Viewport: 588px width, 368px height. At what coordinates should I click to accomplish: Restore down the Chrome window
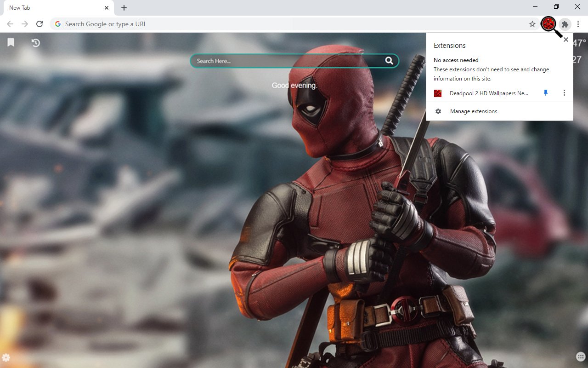pyautogui.click(x=556, y=7)
